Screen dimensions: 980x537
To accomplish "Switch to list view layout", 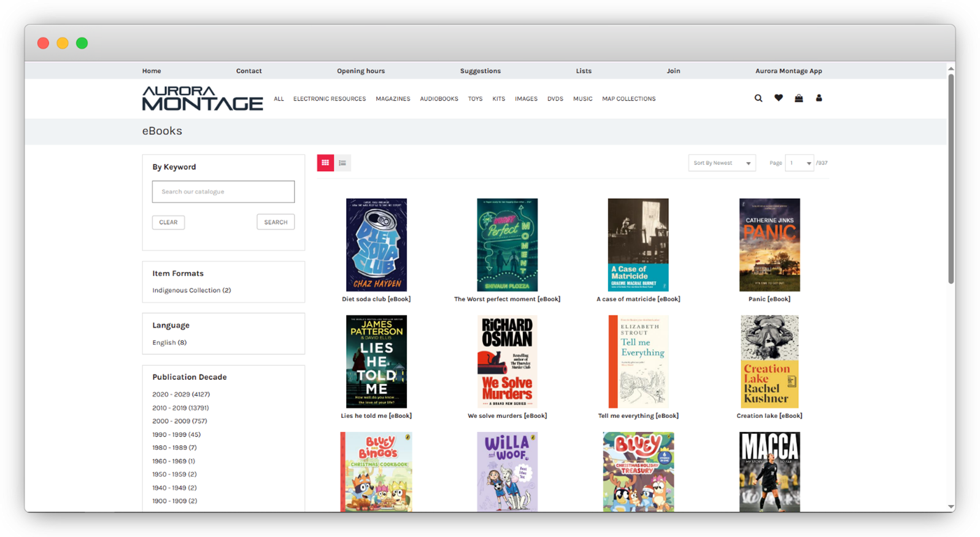I will pos(342,163).
